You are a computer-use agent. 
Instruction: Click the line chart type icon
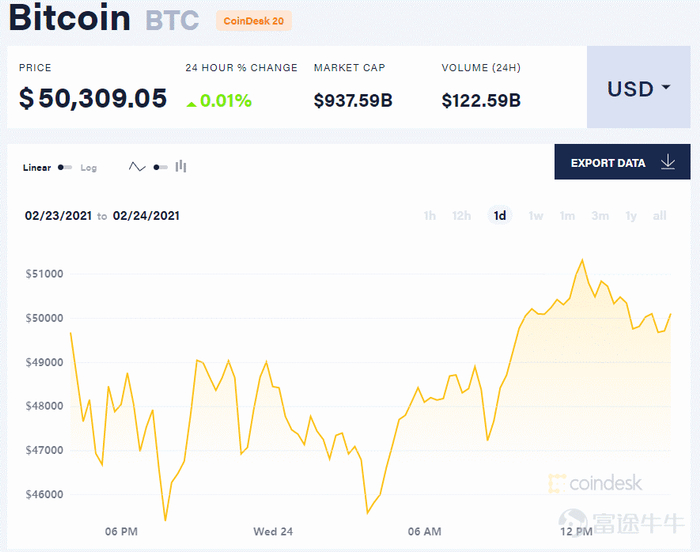tap(137, 167)
